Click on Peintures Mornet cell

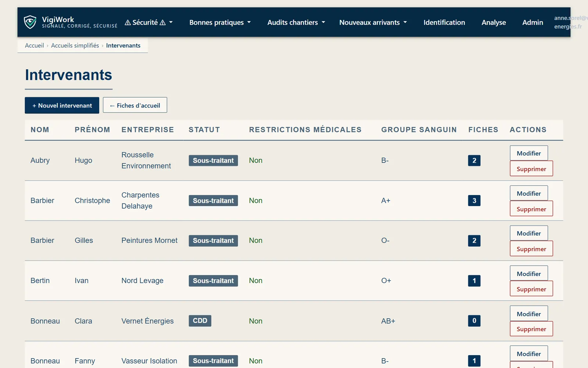(149, 241)
